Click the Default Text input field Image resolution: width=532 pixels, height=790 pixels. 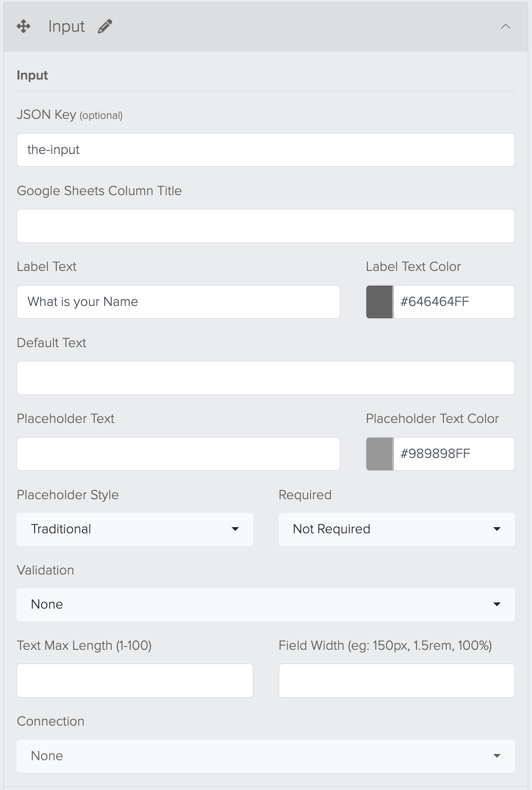(266, 378)
